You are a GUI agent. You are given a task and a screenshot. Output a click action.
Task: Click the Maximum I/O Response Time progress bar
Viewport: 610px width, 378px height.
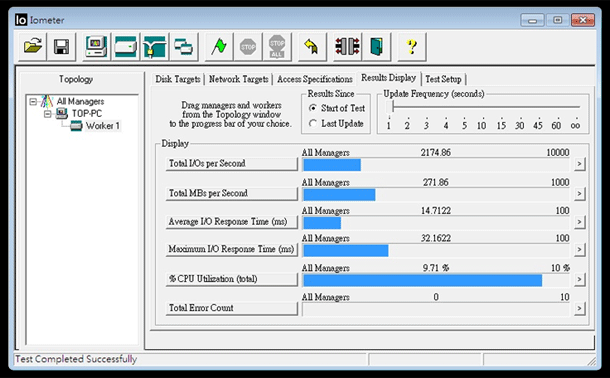(436, 250)
